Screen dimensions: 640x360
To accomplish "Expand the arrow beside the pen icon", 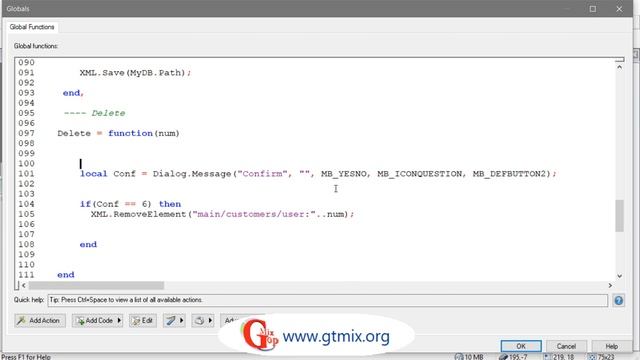I will 182,320.
